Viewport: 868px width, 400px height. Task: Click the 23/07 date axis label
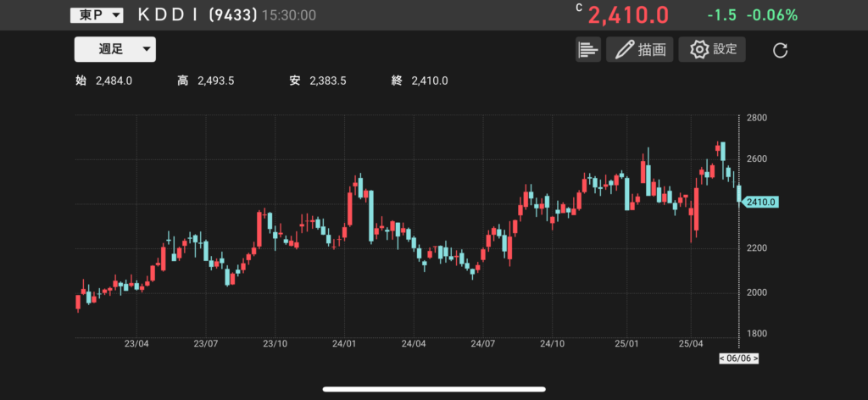point(206,343)
